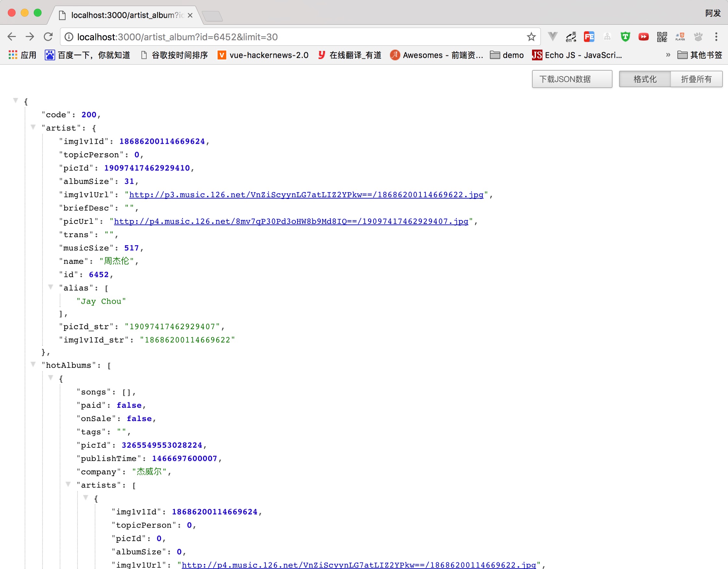Click the Vue devtools extension icon
Image resolution: width=728 pixels, height=569 pixels.
click(x=552, y=37)
